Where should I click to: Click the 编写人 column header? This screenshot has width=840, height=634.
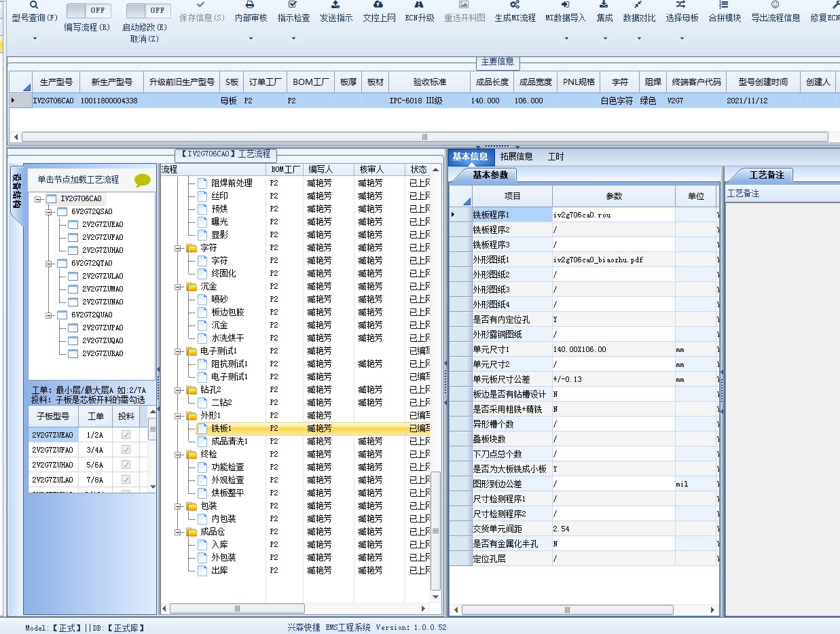pos(329,169)
